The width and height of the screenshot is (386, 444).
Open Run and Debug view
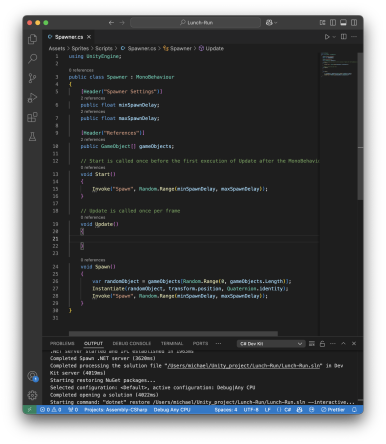click(x=32, y=98)
